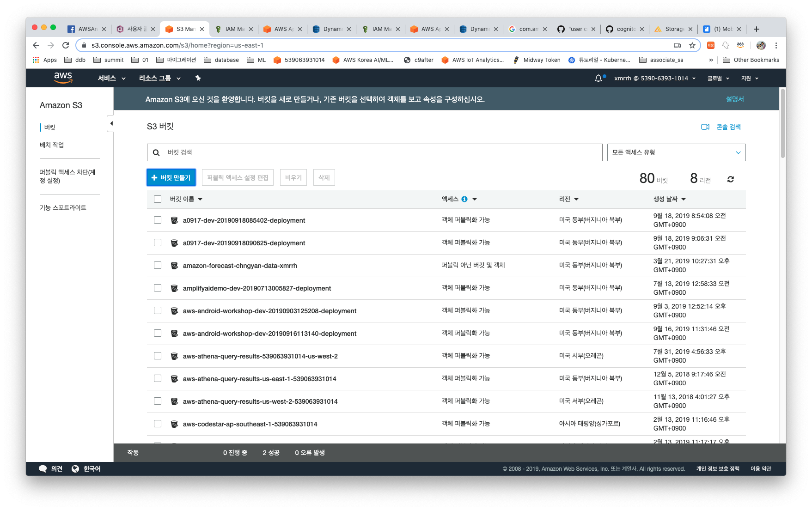Open 기능 스포트라이트 in the sidebar
Screen dimensions: 812x510
(63, 208)
